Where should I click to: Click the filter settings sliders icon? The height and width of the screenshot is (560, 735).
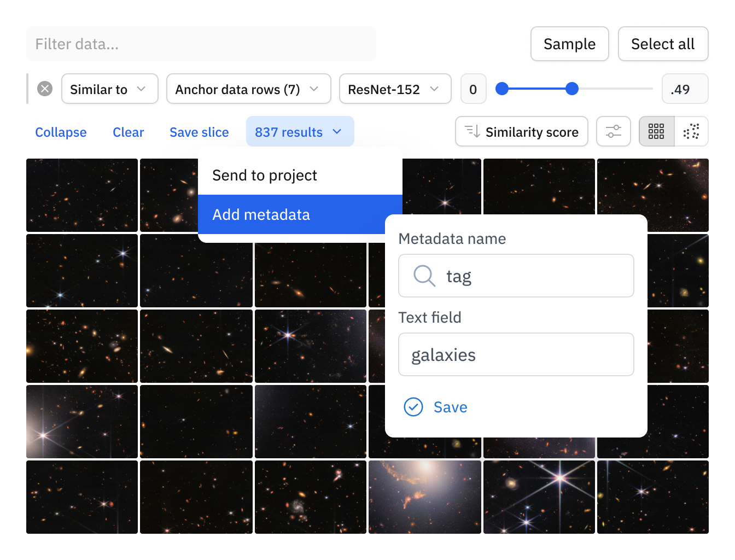tap(614, 131)
